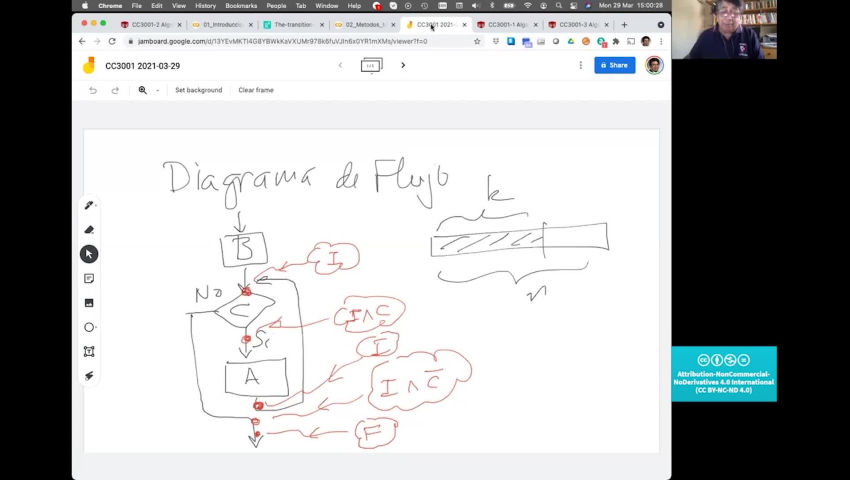Image resolution: width=850 pixels, height=480 pixels.
Task: Undo the last action
Action: [93, 90]
